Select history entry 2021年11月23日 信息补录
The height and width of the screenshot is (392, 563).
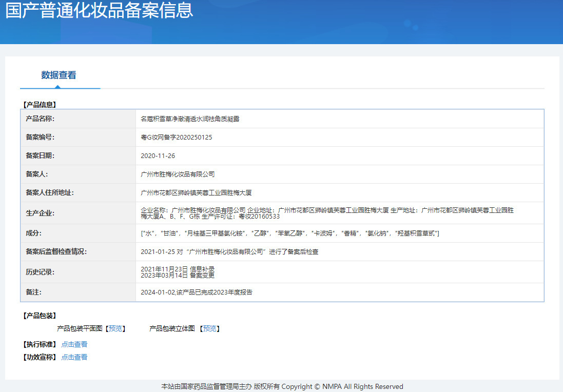click(178, 269)
